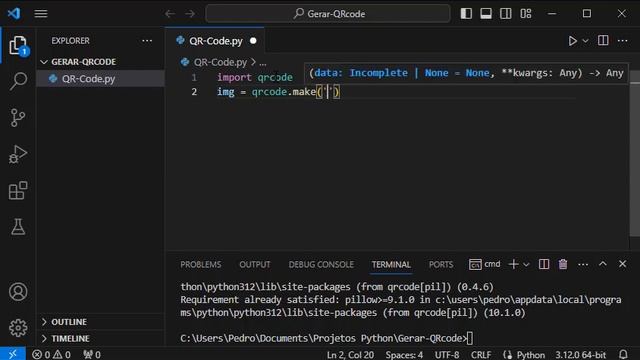Create a new terminal with plus
This screenshot has height=360, width=640.
click(513, 264)
